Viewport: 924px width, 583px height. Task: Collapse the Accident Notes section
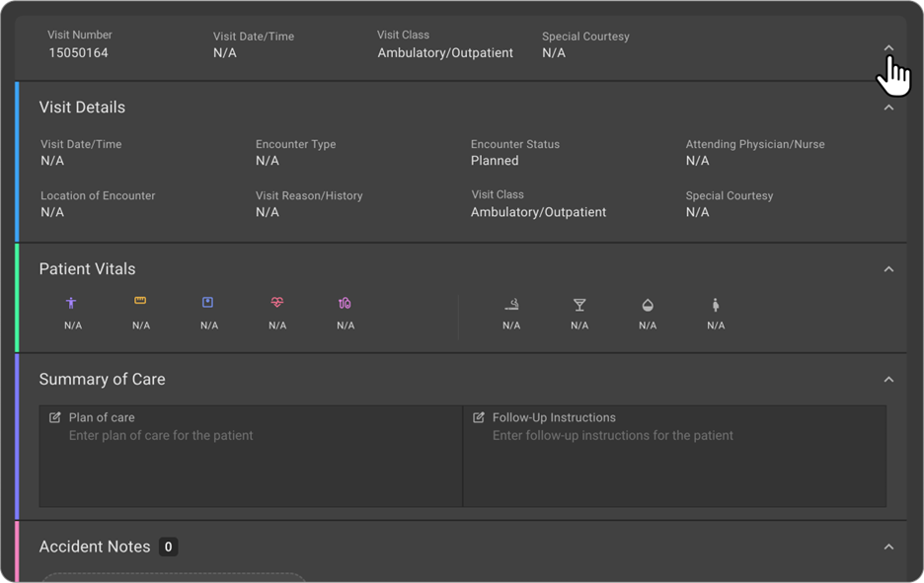tap(889, 547)
